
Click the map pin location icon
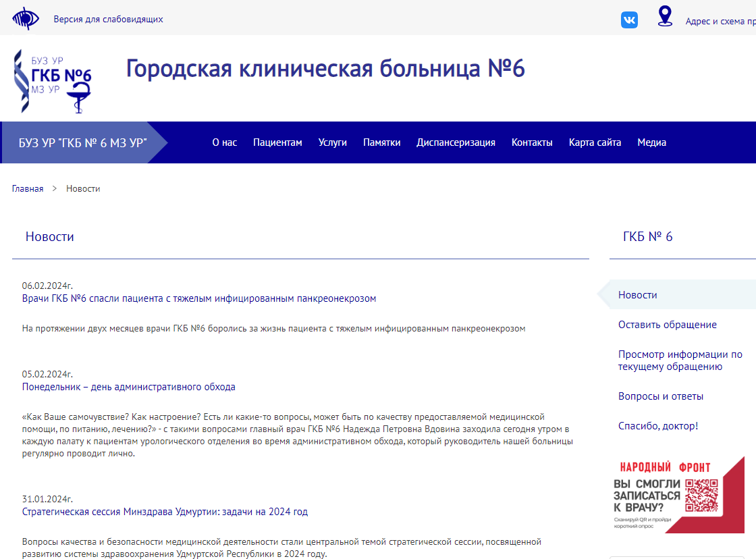pyautogui.click(x=665, y=16)
